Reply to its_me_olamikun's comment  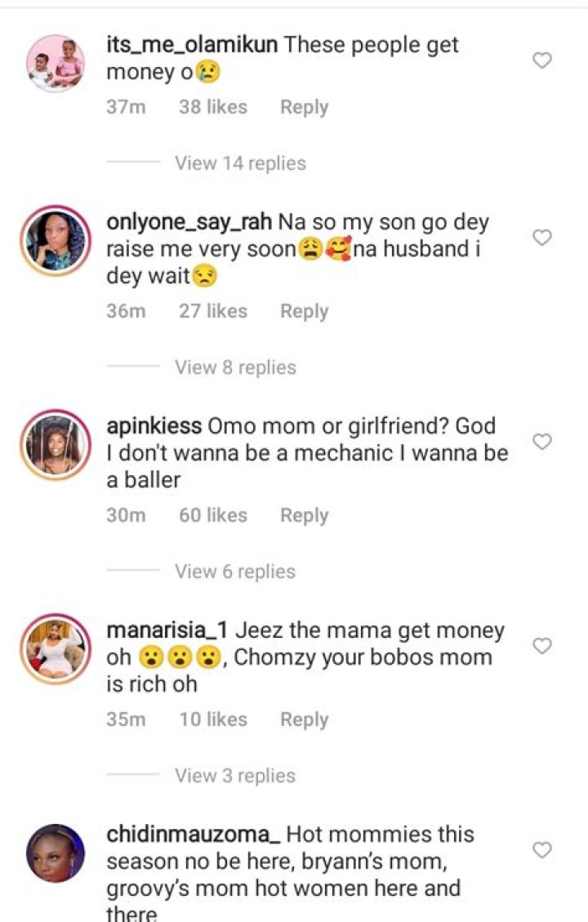pos(304,107)
